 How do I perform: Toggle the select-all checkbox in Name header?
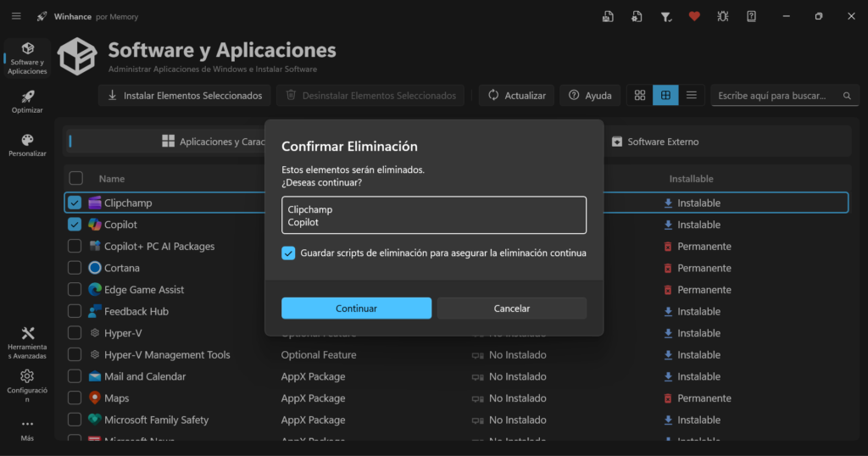75,178
